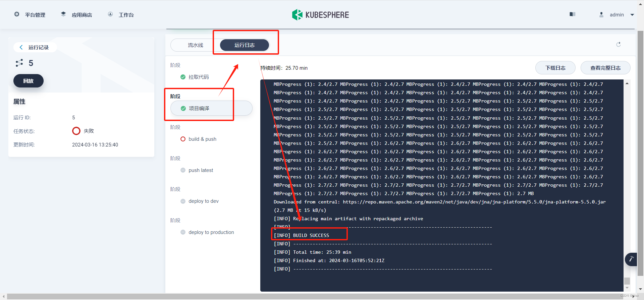The image size is (644, 300).
Task: Click the green check icon for 拉取代码
Action: coord(183,77)
